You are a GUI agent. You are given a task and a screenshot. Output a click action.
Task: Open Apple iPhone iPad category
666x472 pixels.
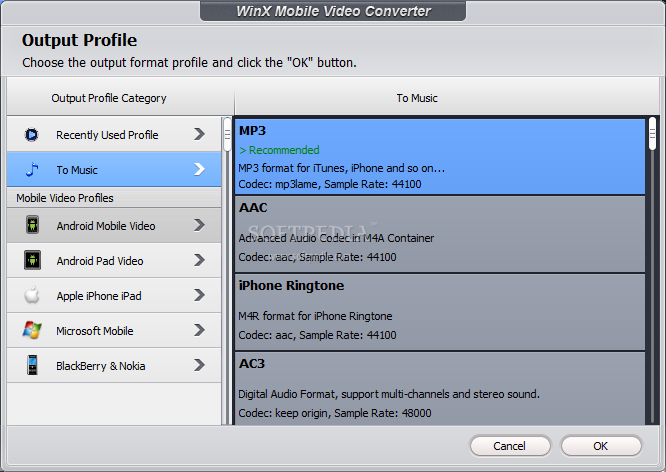tap(114, 295)
